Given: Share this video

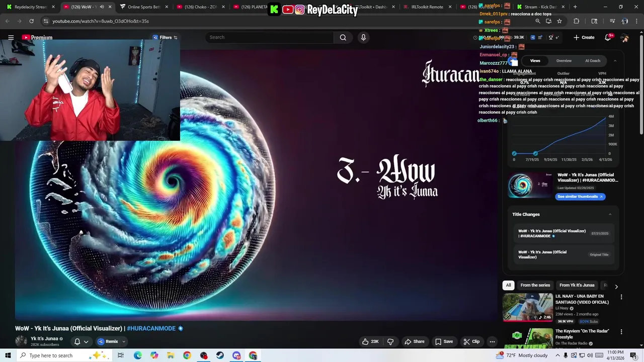Looking at the screenshot, I should coord(415,341).
